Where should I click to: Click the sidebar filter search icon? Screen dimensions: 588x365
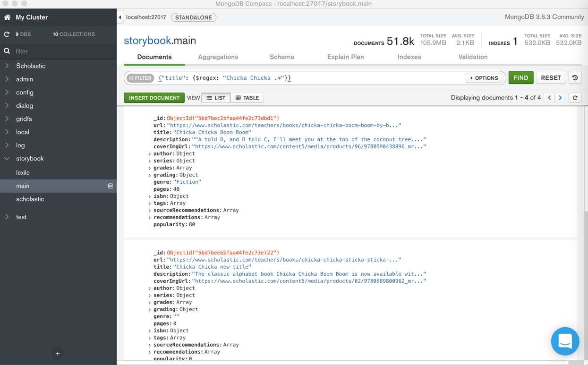click(x=7, y=51)
